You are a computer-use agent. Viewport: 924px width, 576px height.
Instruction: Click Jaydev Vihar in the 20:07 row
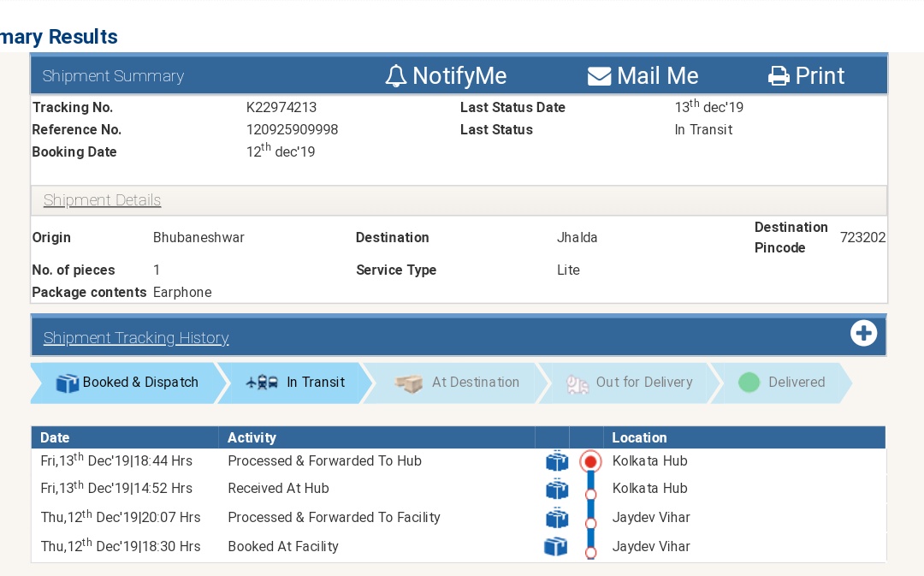pyautogui.click(x=650, y=518)
